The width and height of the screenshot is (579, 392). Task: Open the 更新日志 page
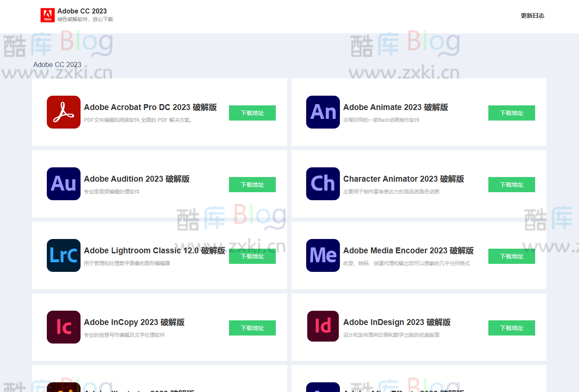[x=533, y=16]
